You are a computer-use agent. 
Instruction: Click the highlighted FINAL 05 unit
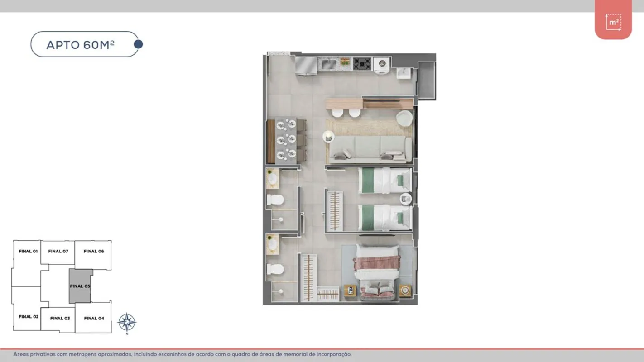80,286
